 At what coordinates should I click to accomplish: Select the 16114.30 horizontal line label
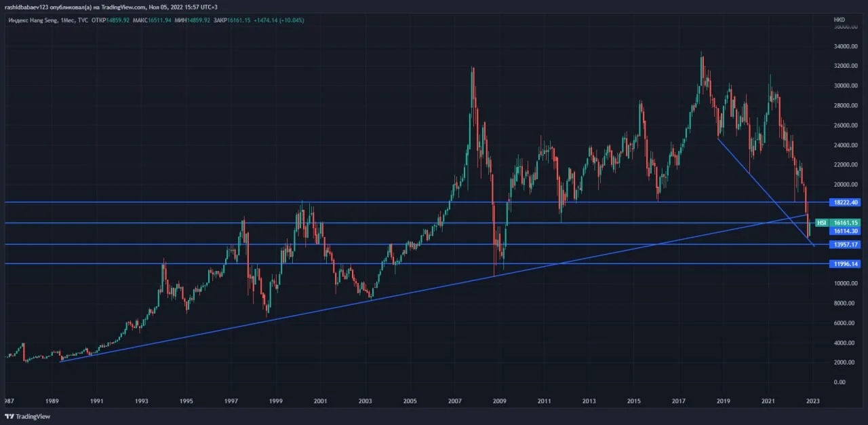click(x=846, y=231)
